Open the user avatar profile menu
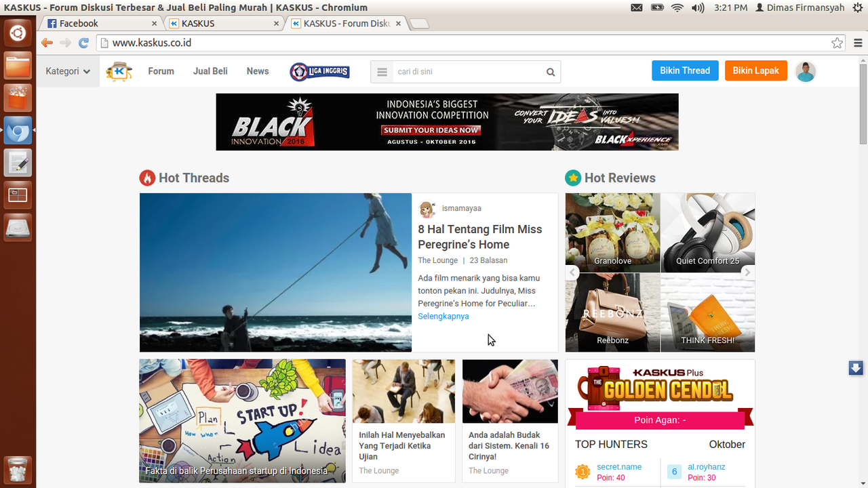 pos(805,71)
